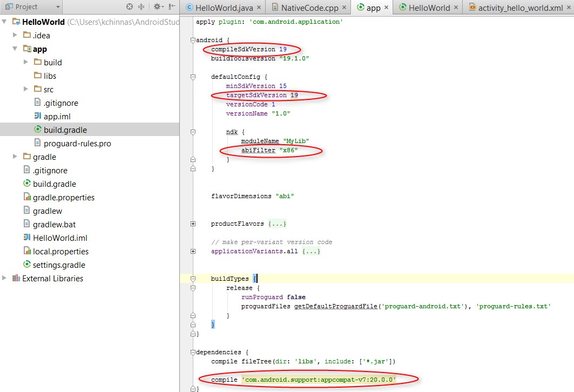Hide the Project tool window
This screenshot has width=574, height=392.
(172, 7)
